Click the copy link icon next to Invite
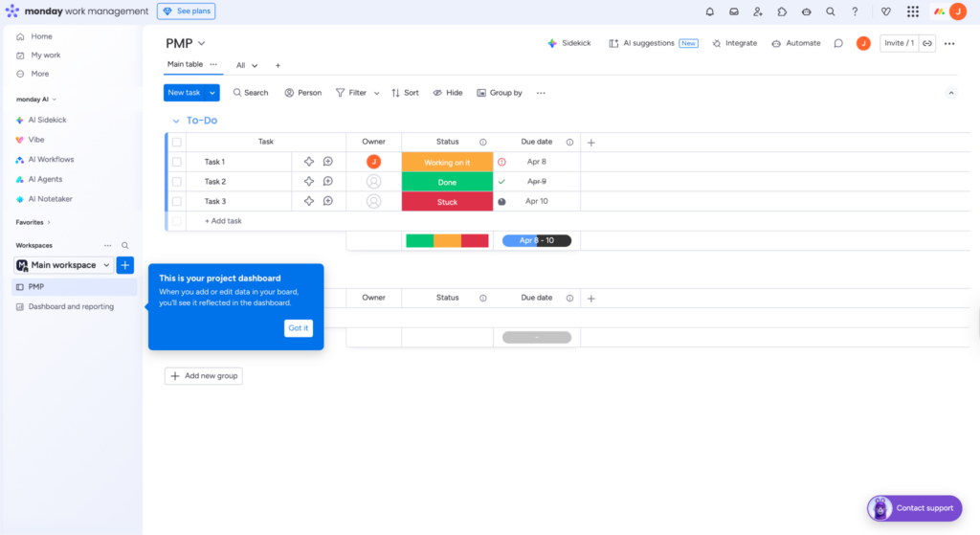 pos(927,43)
